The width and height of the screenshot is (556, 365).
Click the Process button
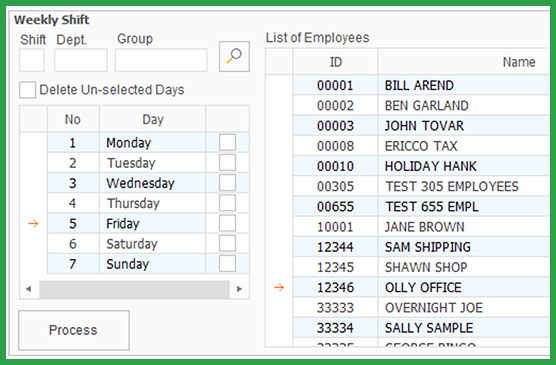pyautogui.click(x=74, y=330)
